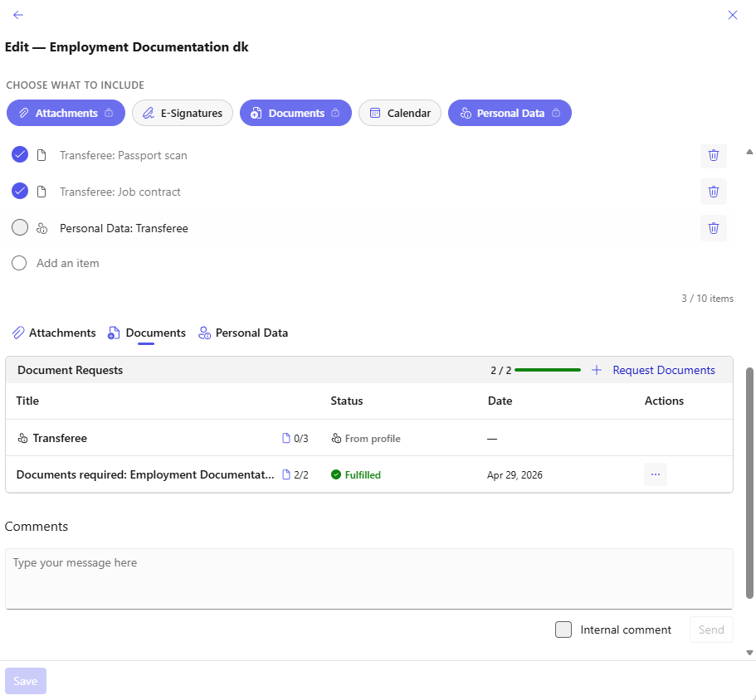Click the Save button
This screenshot has height=700, width=756.
(26, 681)
